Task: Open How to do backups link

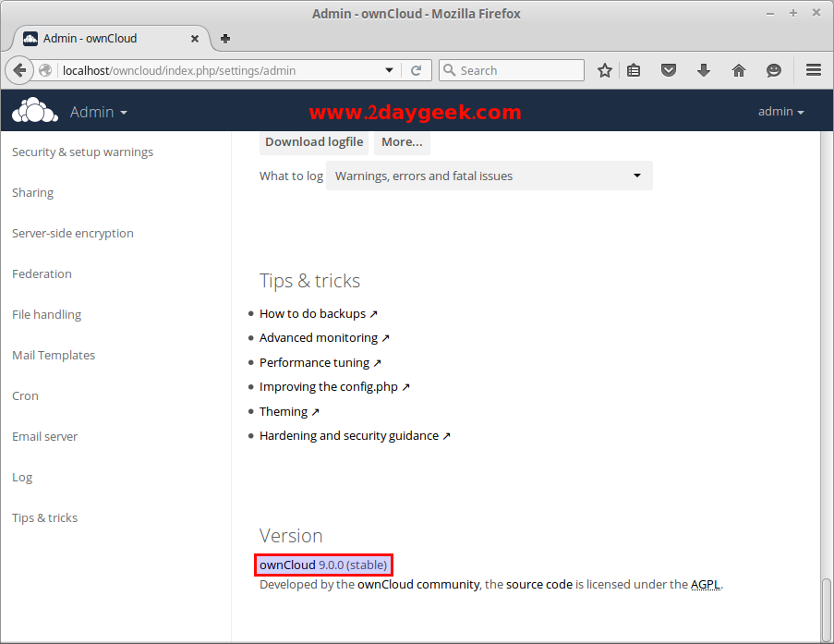Action: coord(318,313)
